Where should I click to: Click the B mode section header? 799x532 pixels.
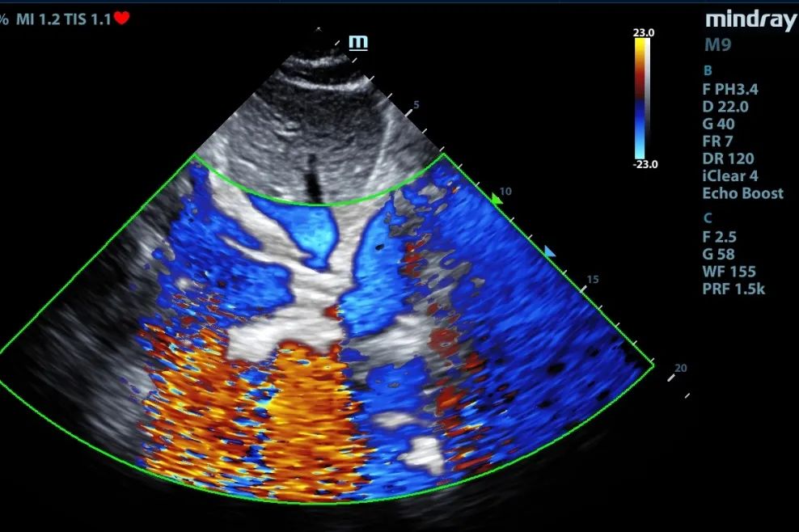point(708,71)
